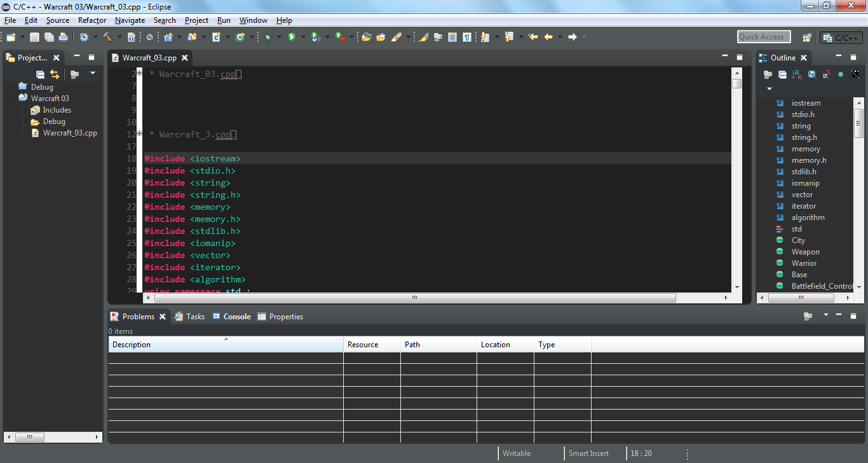Click the Save All toolbar icon
This screenshot has height=463, width=868.
(x=49, y=37)
